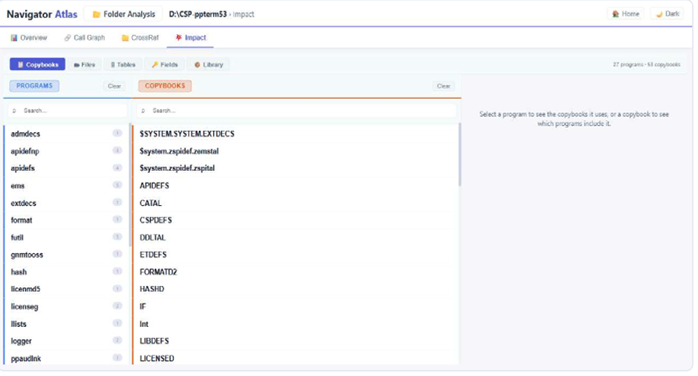Switch to the Fields view
Screen dimensions: 698x376
[x=164, y=65]
